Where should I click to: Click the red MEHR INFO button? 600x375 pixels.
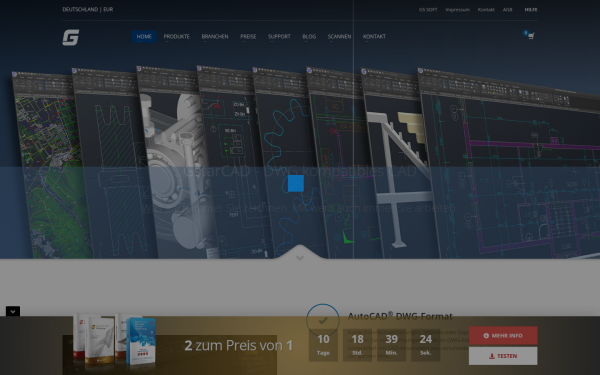(503, 336)
